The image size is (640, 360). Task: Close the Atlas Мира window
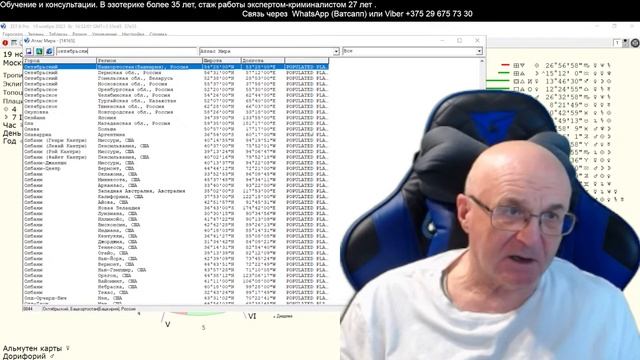[477, 40]
